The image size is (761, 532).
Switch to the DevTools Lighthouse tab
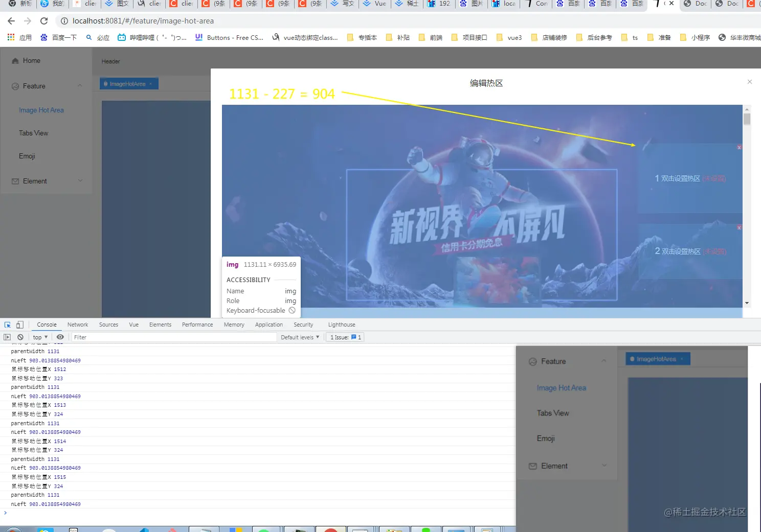click(x=342, y=325)
